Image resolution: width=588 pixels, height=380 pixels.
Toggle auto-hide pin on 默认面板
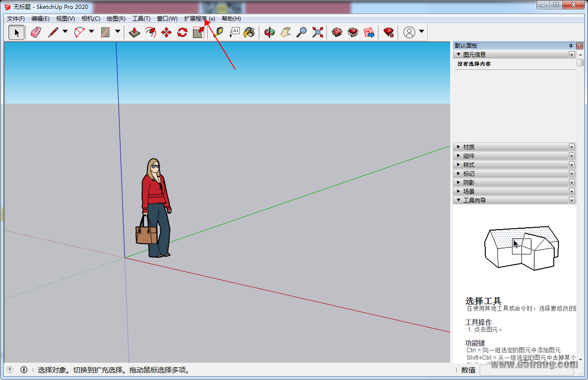click(x=570, y=45)
